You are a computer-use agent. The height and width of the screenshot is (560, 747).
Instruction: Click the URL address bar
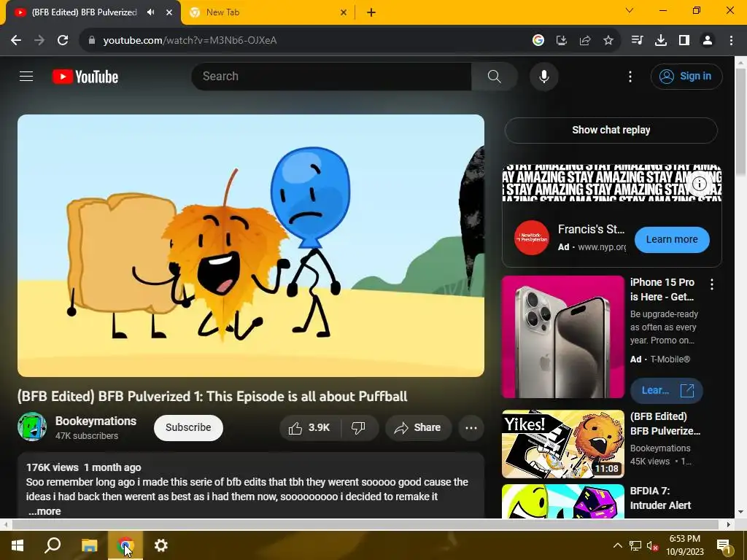pos(305,40)
